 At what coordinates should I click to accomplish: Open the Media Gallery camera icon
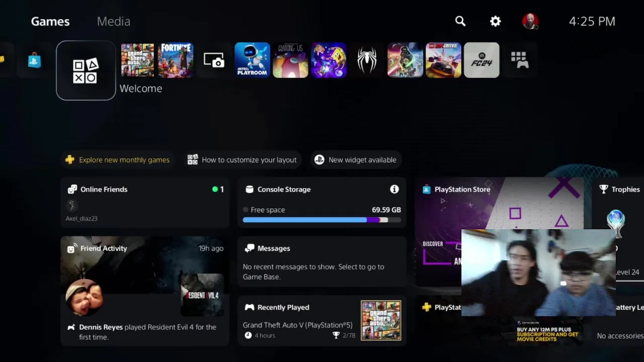coord(214,60)
